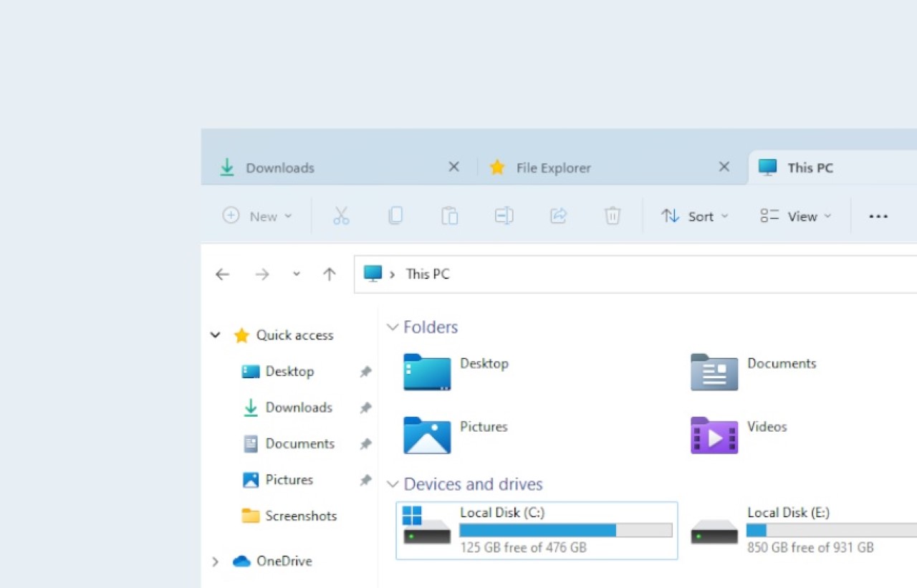Collapse the Quick access tree node
Screen dimensions: 917x588
coord(215,334)
